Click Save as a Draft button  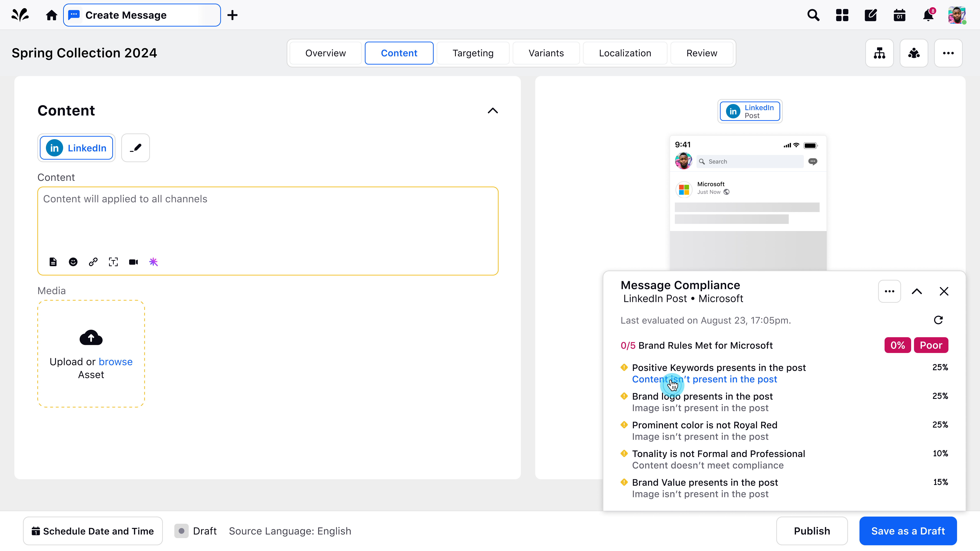(x=908, y=531)
